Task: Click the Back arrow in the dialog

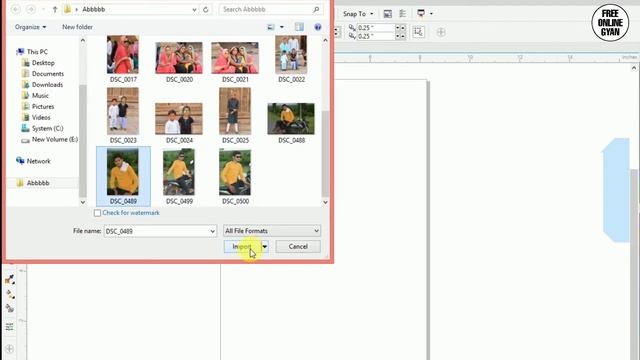Action: click(16, 9)
